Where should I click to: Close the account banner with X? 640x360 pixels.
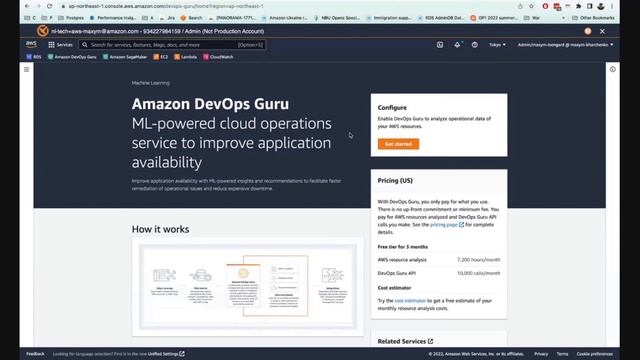coord(602,31)
